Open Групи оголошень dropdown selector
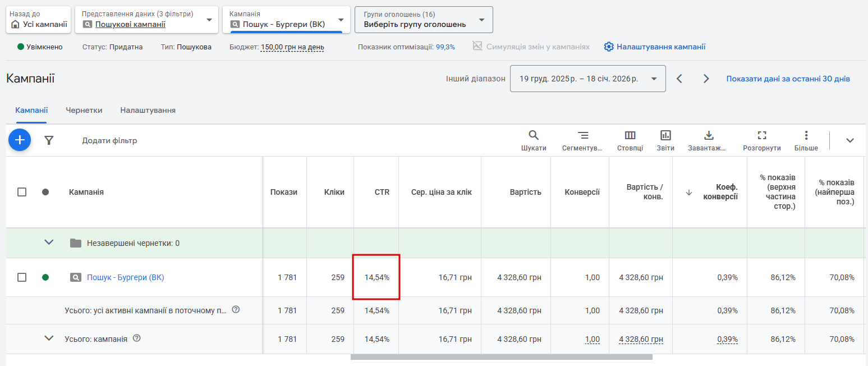 (424, 20)
